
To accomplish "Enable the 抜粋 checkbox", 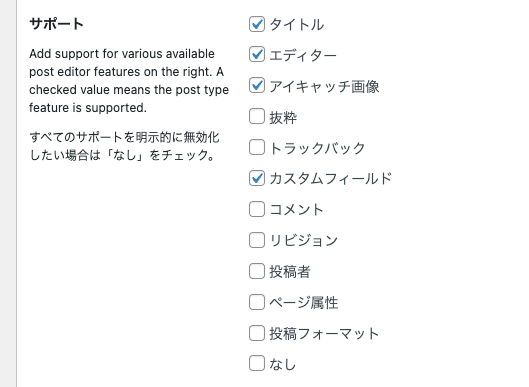I will (x=257, y=117).
